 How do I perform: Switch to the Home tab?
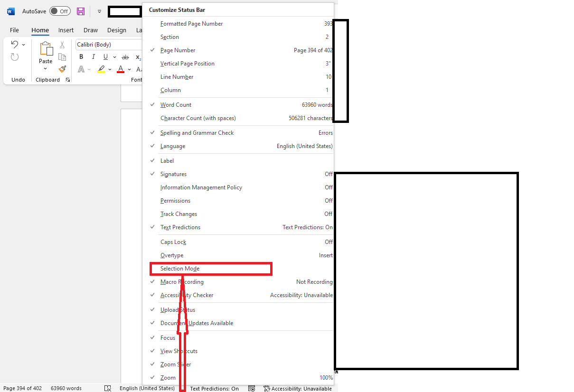click(x=40, y=30)
